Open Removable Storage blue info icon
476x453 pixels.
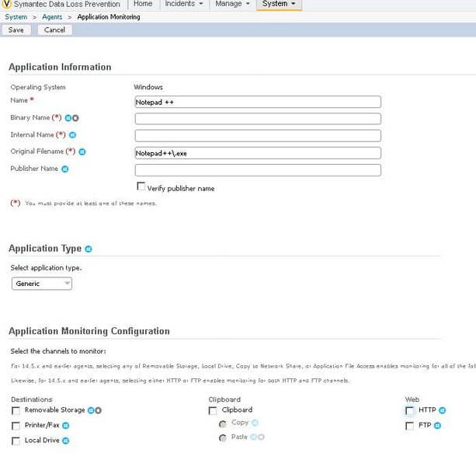pyautogui.click(x=91, y=410)
